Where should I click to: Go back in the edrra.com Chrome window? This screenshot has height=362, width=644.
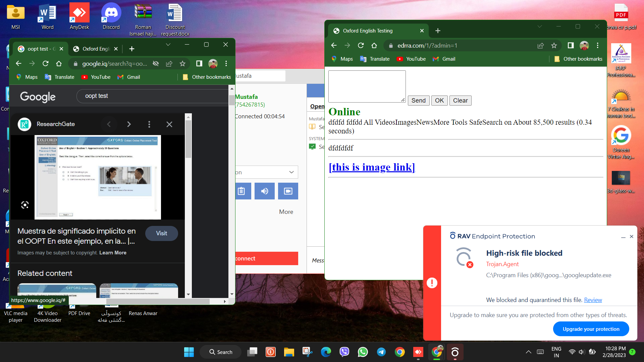[x=334, y=46]
